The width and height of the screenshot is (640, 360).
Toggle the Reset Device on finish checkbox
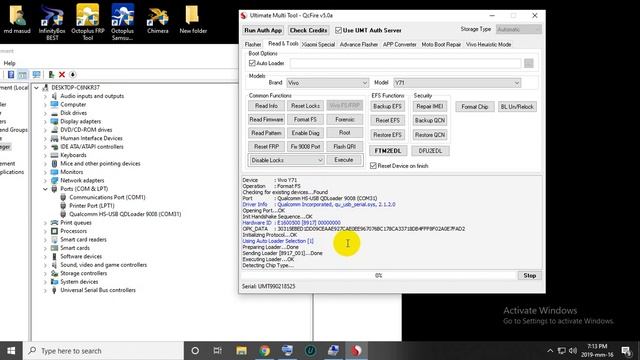click(x=373, y=166)
